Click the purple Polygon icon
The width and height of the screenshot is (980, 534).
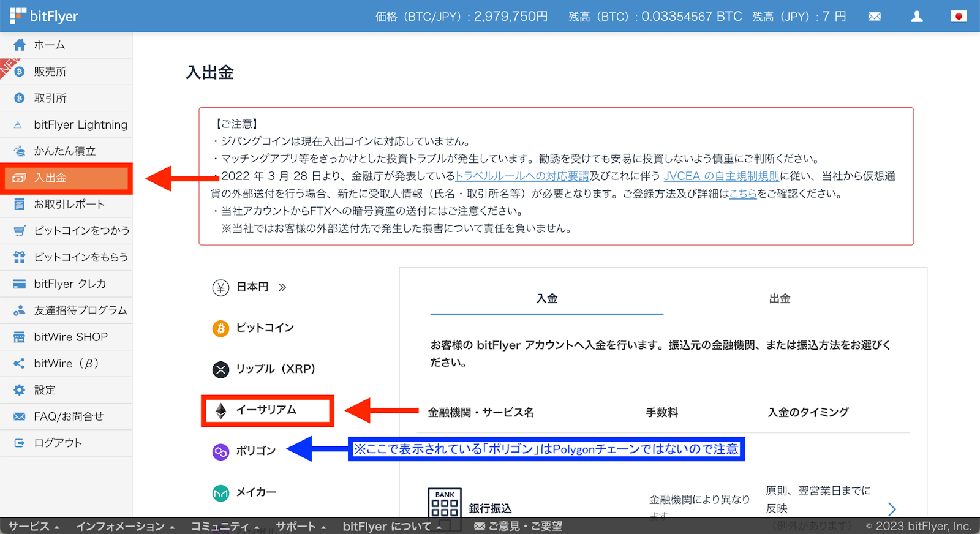221,452
